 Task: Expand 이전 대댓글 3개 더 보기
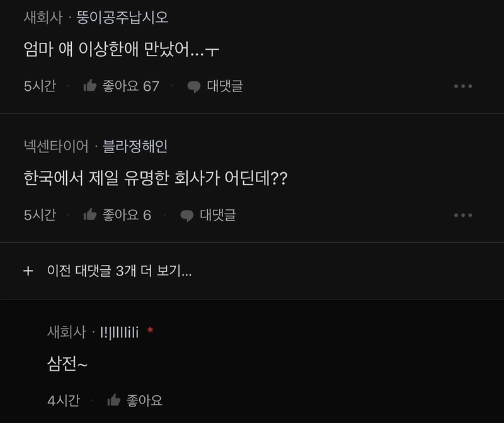pyautogui.click(x=119, y=271)
